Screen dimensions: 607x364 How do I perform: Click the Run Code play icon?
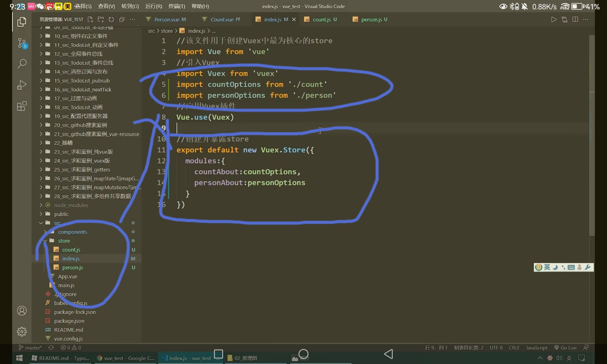click(x=554, y=19)
